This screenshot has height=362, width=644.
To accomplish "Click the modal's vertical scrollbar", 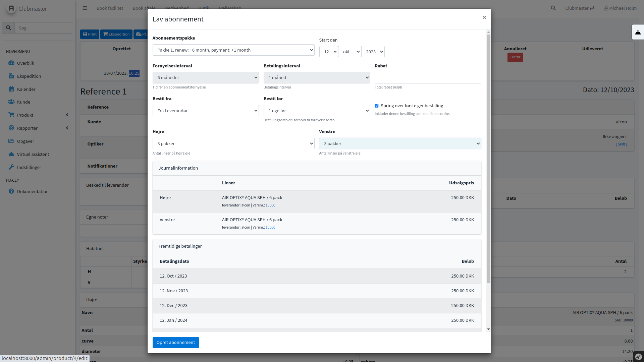I will [488, 158].
